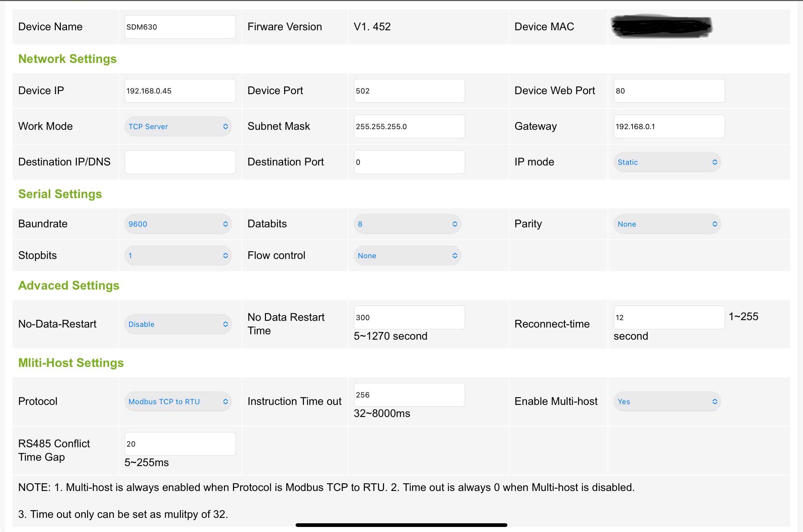This screenshot has height=532, width=803.
Task: Open the Parity selector
Action: coord(667,224)
